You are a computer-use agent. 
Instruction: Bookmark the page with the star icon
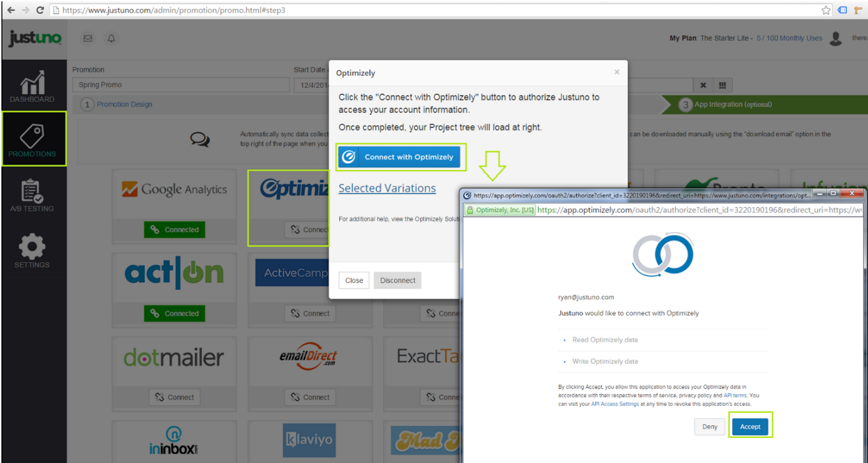coord(825,10)
